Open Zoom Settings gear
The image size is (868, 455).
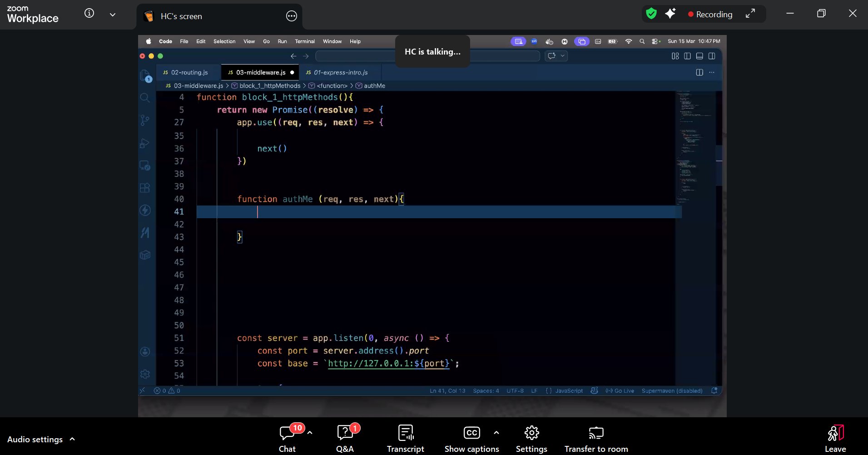click(x=531, y=438)
